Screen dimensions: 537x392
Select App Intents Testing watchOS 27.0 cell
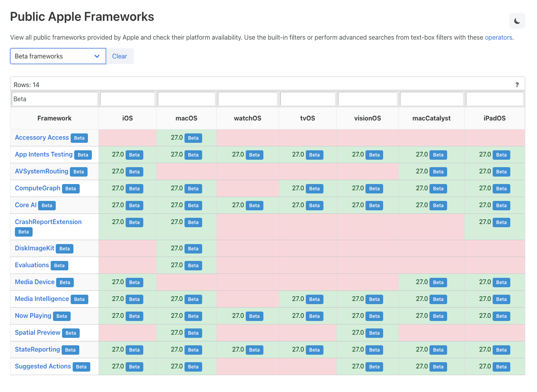point(248,155)
